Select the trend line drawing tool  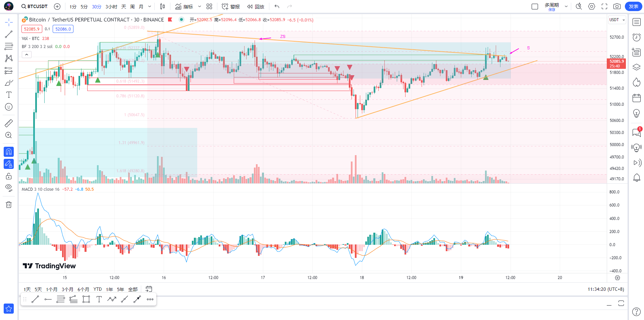[9, 34]
